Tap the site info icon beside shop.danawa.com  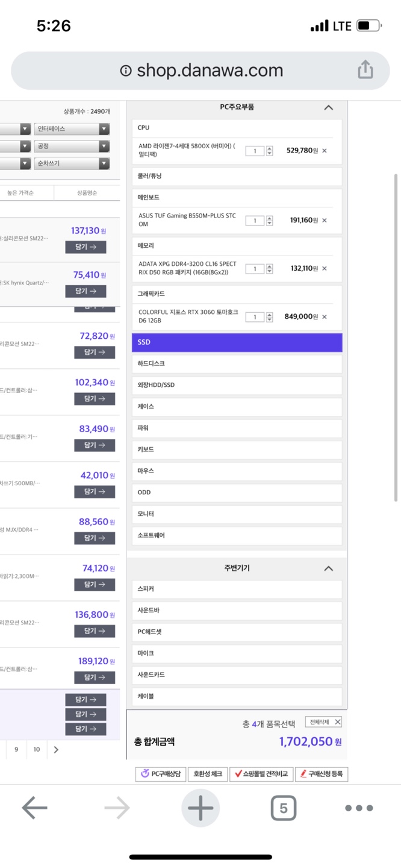[x=126, y=71]
